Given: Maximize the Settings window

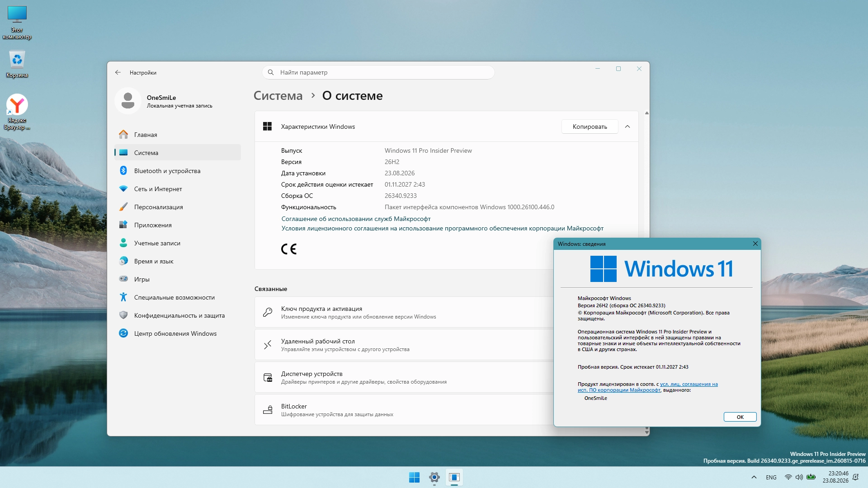Looking at the screenshot, I should pyautogui.click(x=618, y=69).
